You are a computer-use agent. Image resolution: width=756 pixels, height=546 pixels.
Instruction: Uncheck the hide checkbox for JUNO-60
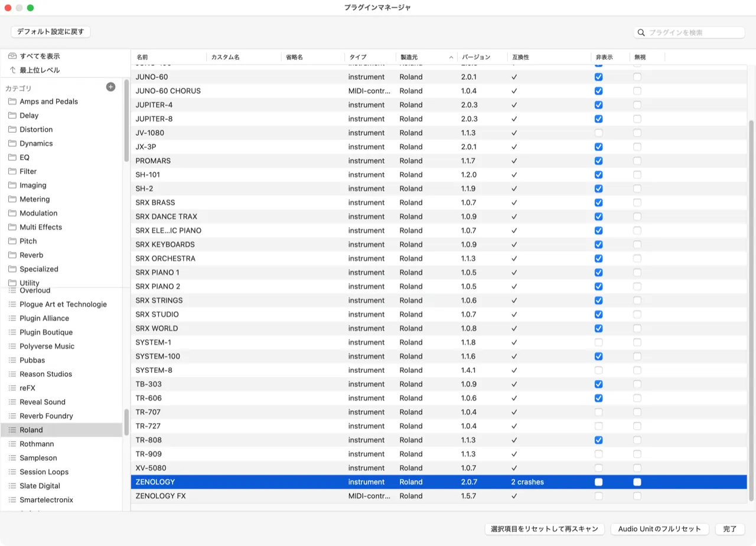tap(598, 77)
